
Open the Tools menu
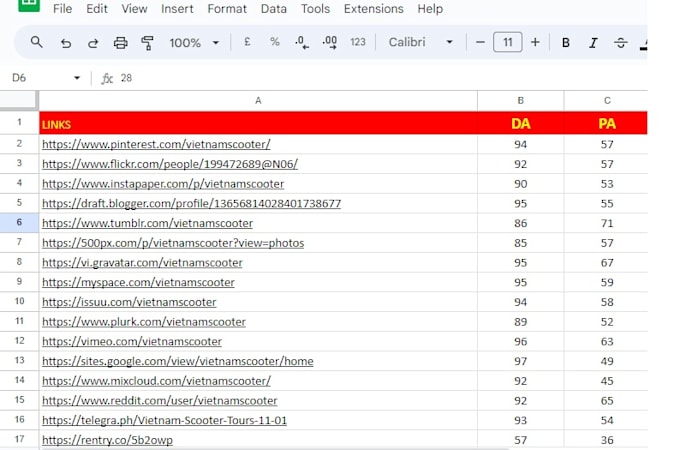click(x=315, y=9)
